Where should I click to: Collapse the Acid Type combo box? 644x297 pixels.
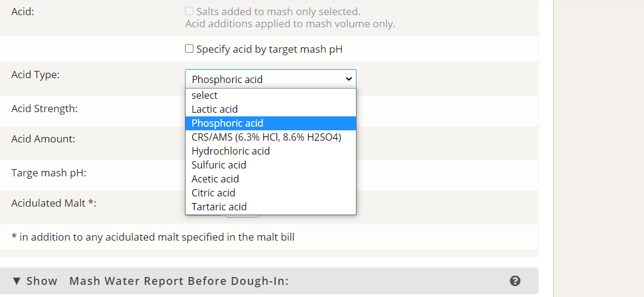coord(270,79)
